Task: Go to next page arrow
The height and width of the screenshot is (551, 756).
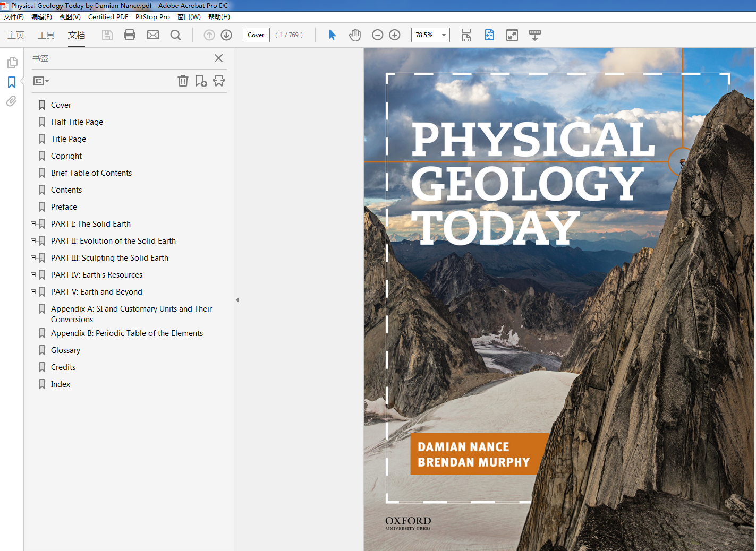Action: pyautogui.click(x=226, y=35)
